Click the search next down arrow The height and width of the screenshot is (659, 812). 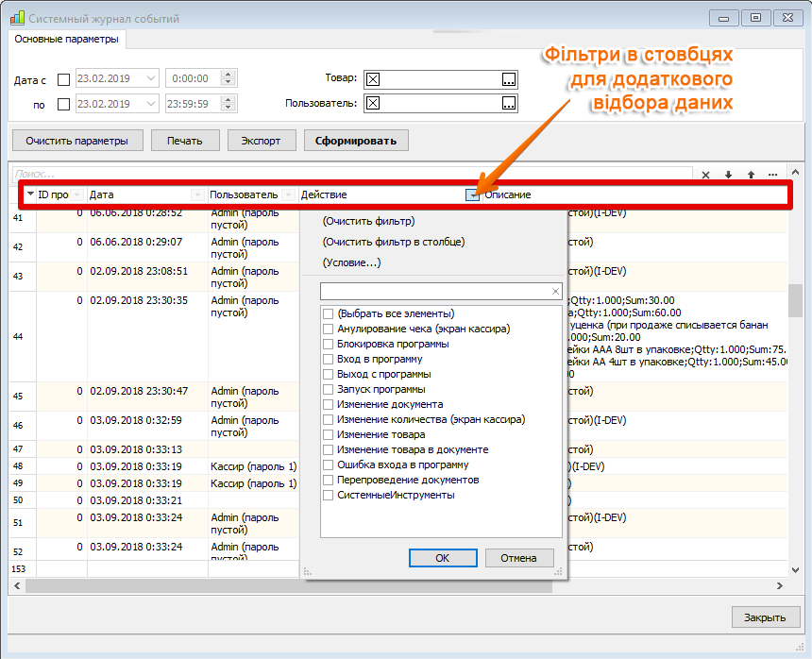tap(728, 175)
